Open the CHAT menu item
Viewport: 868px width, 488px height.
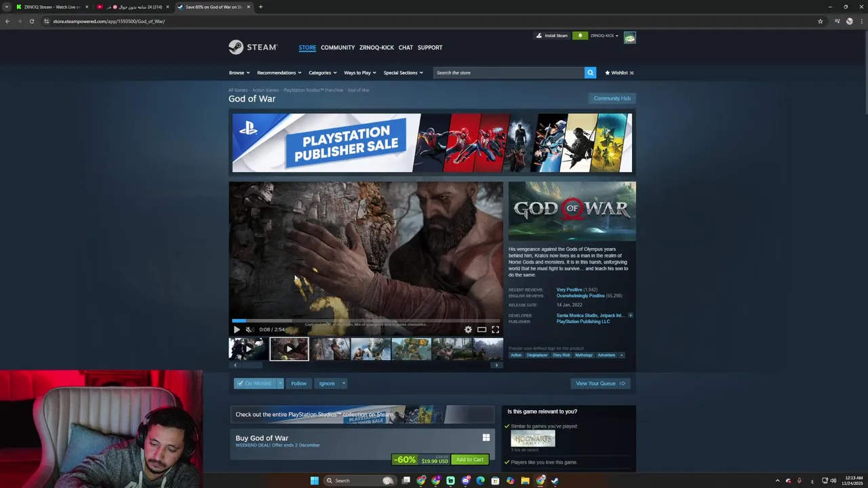(406, 47)
